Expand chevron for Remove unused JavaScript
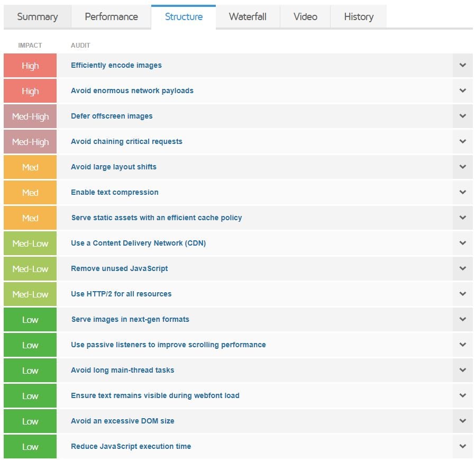Viewport: 476px width, 460px height. (x=462, y=268)
